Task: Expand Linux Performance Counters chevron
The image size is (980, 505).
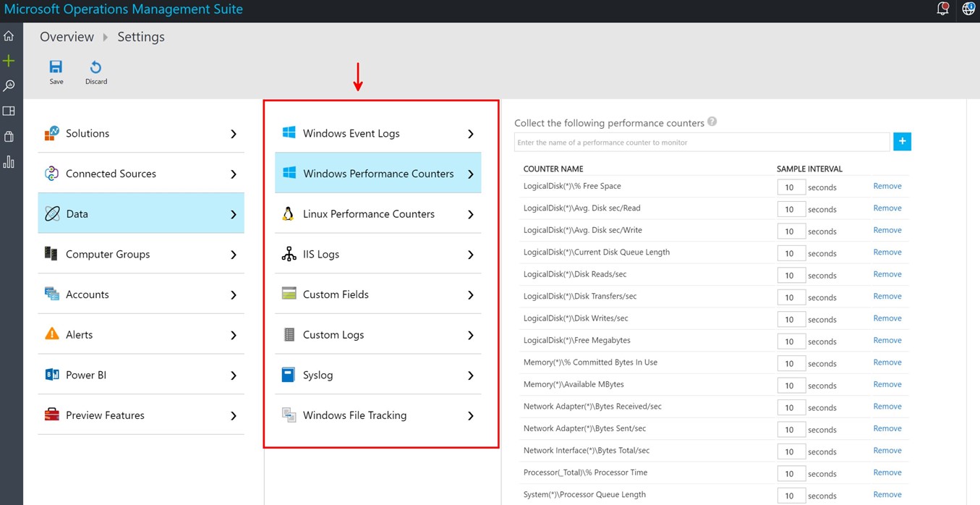Action: 471,214
